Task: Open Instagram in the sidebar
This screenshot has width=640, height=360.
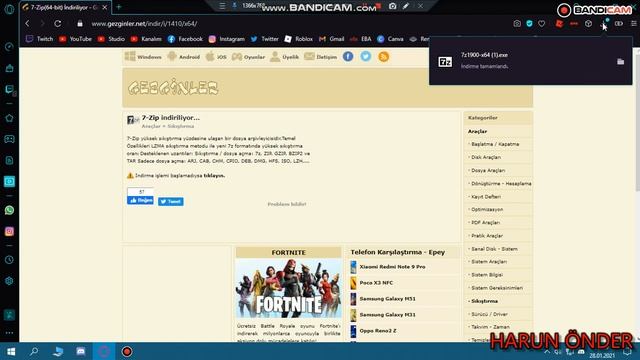Action: point(9,231)
